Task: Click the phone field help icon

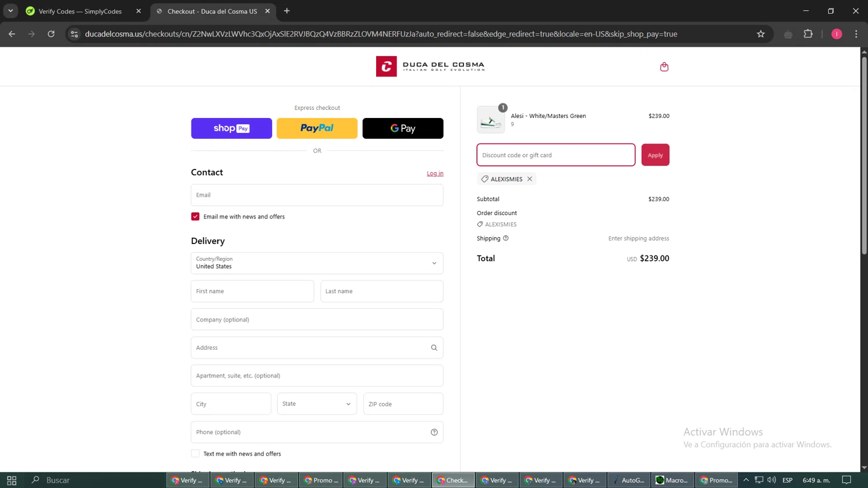Action: [x=434, y=432]
